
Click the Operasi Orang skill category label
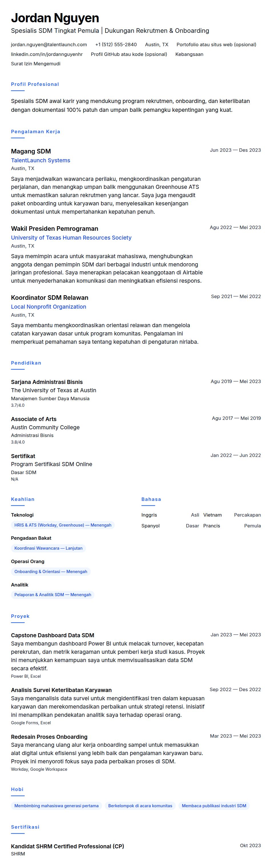pyautogui.click(x=28, y=561)
